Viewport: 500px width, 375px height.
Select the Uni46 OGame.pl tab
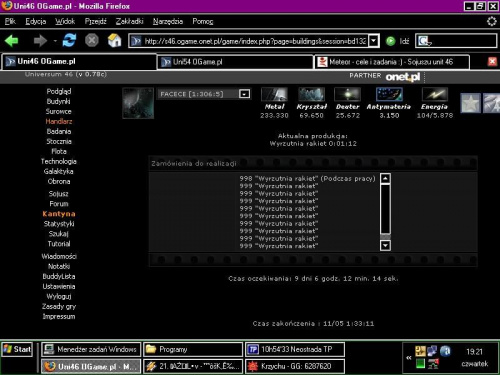click(x=79, y=62)
